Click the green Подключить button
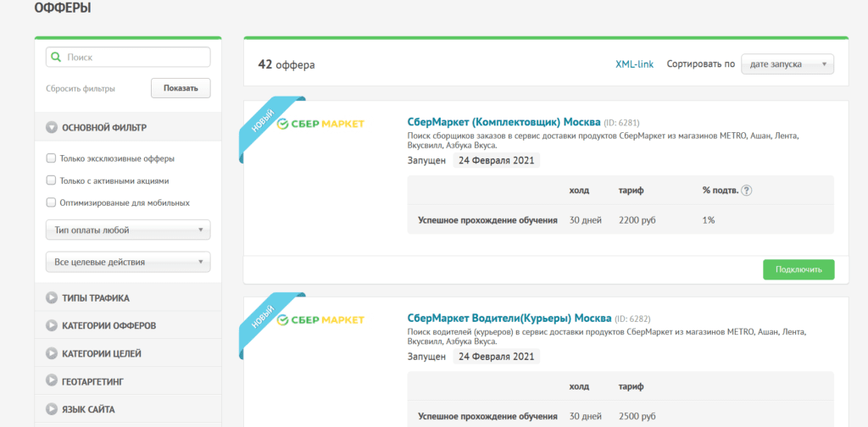 coord(798,269)
